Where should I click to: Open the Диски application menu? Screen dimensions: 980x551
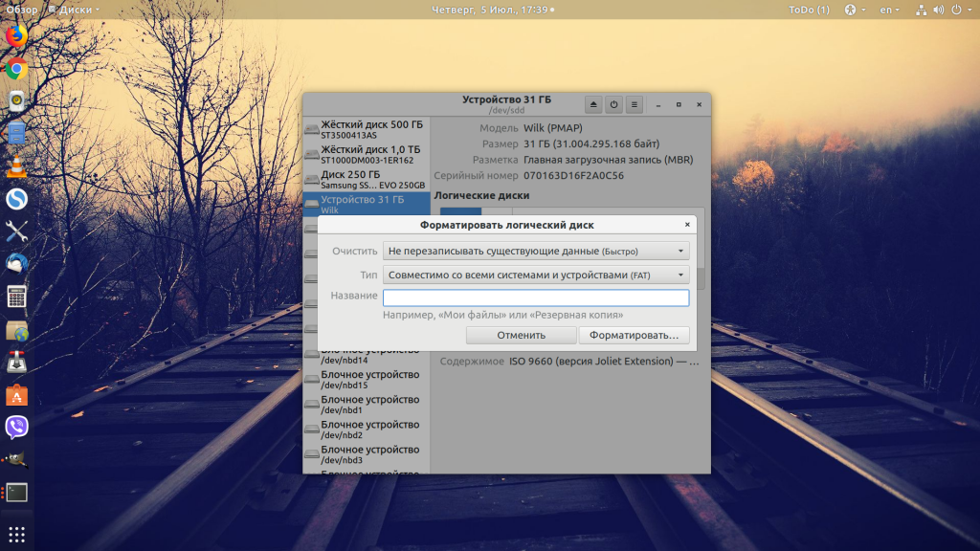pos(74,10)
